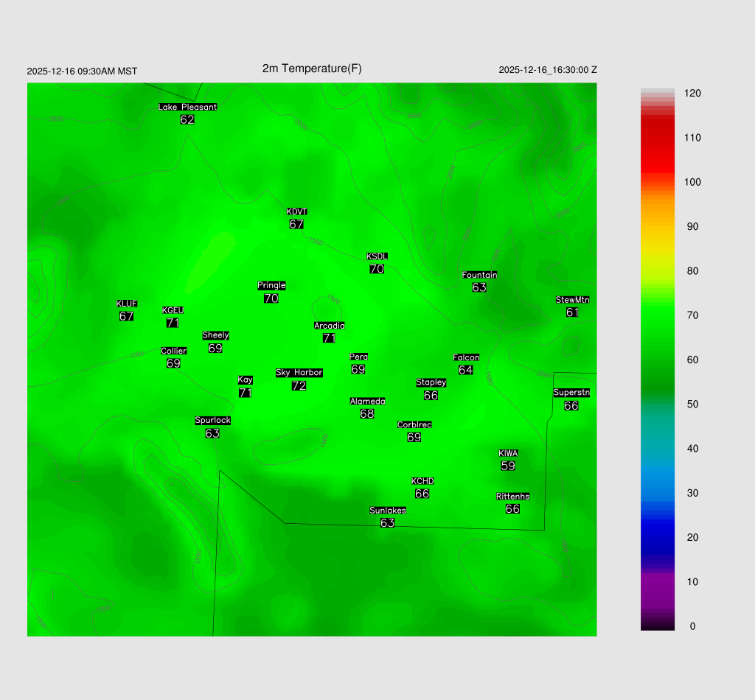Select the Sunlakes station label

click(388, 511)
